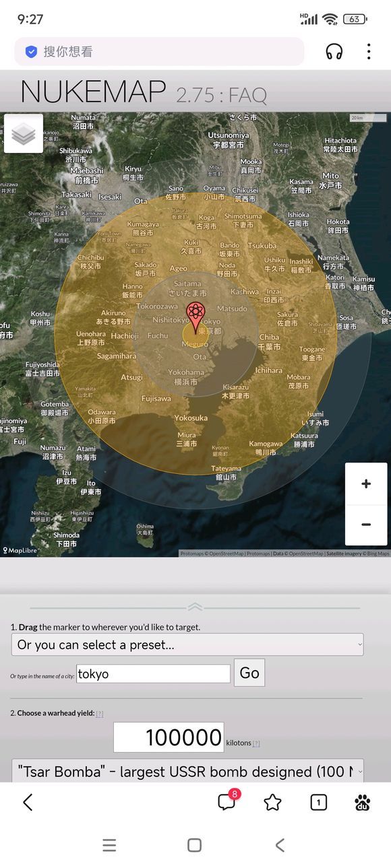Open the Tsar Bomba warhead preset dropdown
The width and height of the screenshot is (391, 868).
(x=187, y=771)
